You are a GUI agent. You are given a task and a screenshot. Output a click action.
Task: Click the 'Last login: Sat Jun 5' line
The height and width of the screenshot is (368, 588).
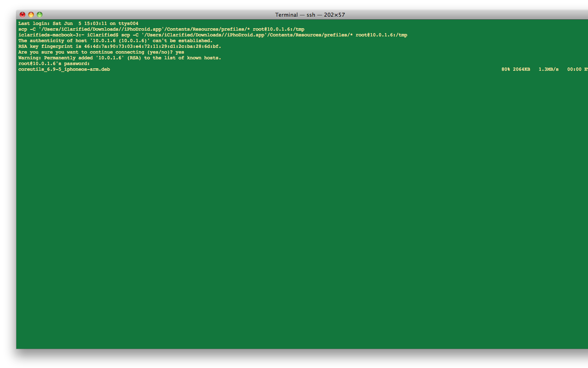[x=78, y=24]
